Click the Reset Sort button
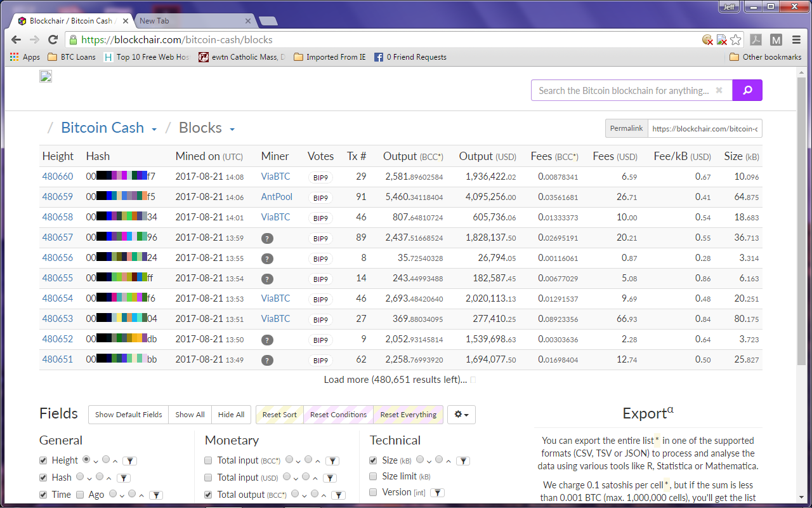Viewport: 812px width, 508px height. pos(280,415)
